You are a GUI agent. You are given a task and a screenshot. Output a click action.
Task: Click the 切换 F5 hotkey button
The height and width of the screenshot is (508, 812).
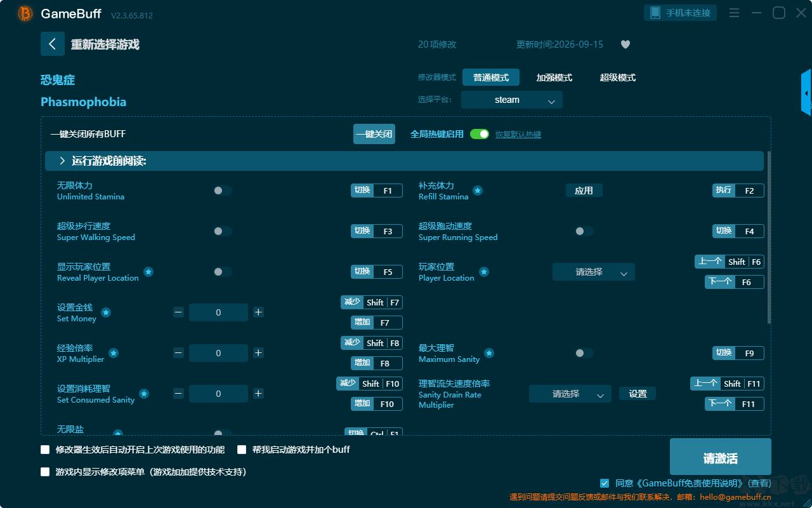pos(377,272)
